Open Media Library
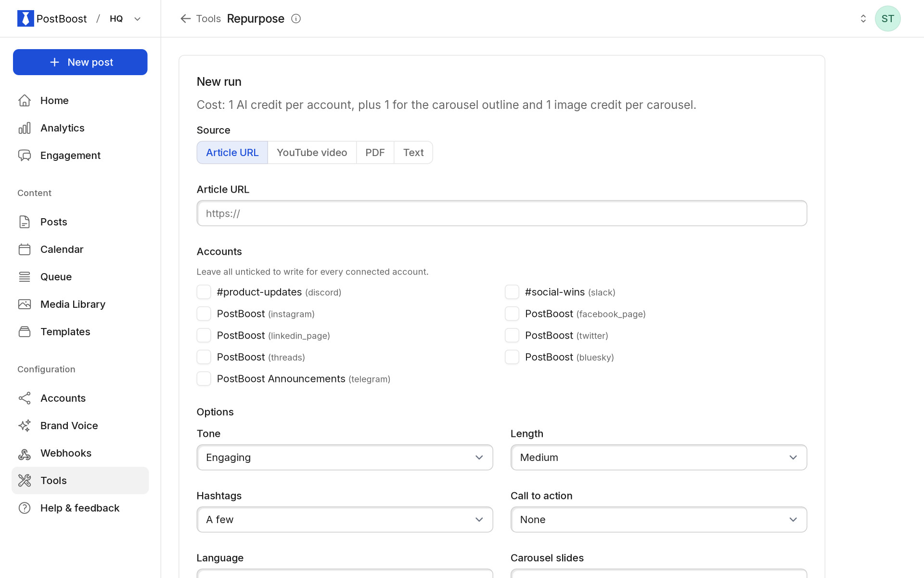This screenshot has height=578, width=924. click(80, 304)
